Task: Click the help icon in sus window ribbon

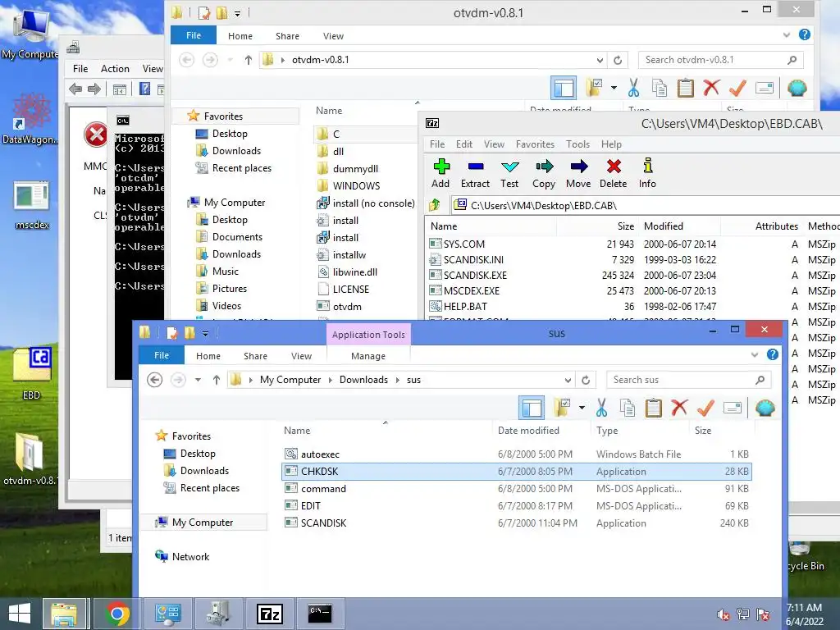Action: [x=772, y=354]
